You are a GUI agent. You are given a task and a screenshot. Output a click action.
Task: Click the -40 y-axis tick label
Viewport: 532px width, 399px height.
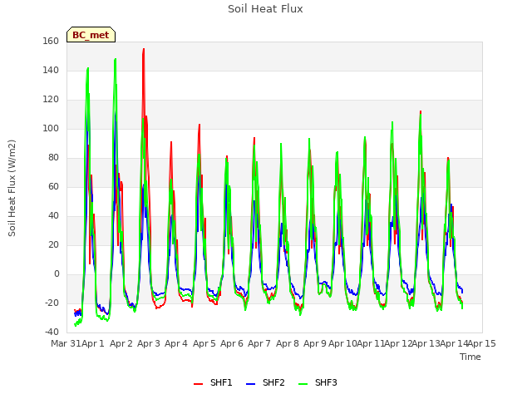52,332
